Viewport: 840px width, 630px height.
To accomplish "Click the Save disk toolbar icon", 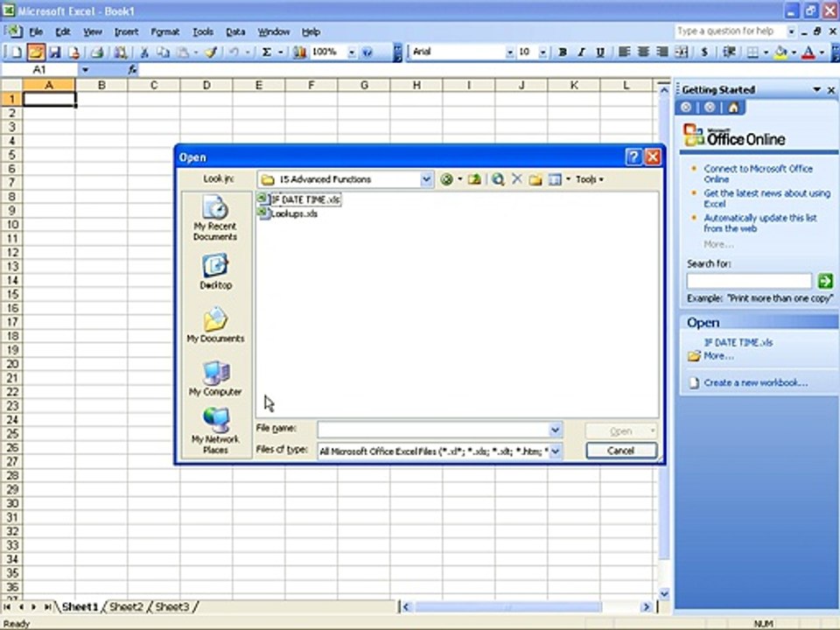I will tap(54, 52).
